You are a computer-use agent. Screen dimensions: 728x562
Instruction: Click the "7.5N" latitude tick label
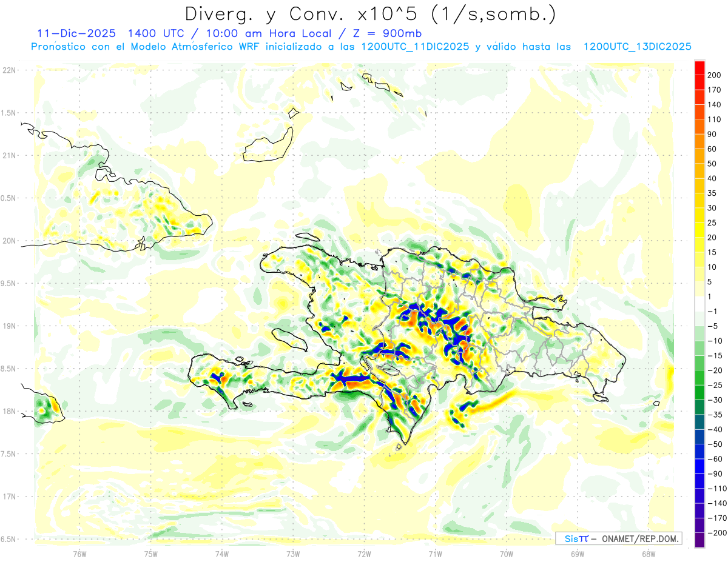click(x=8, y=454)
